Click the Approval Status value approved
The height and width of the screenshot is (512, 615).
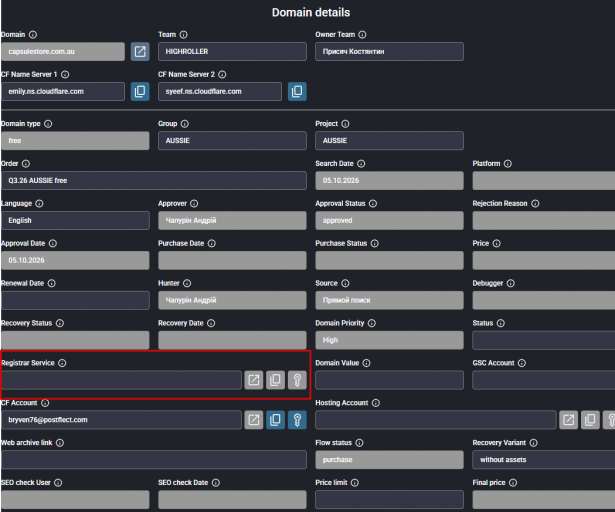click(389, 220)
